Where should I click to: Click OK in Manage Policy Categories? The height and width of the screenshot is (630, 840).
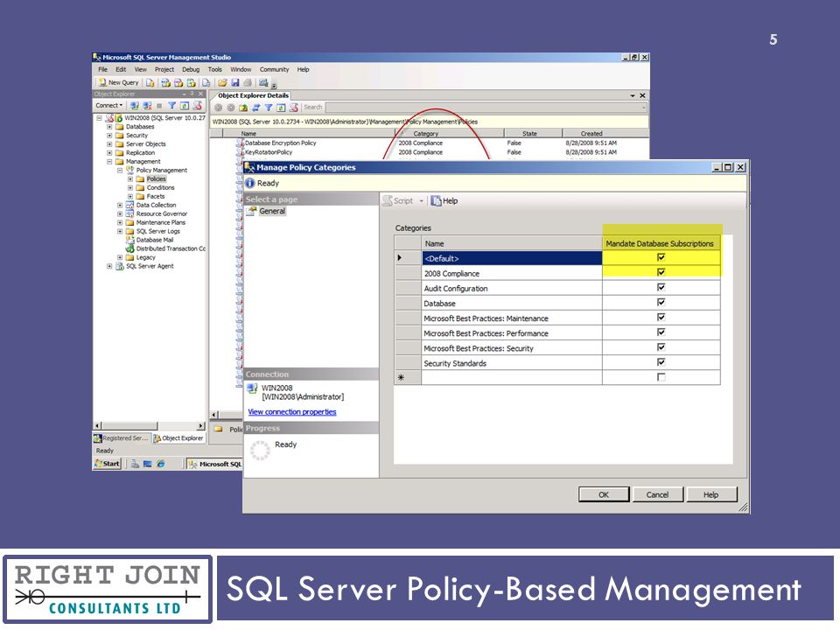coord(604,494)
